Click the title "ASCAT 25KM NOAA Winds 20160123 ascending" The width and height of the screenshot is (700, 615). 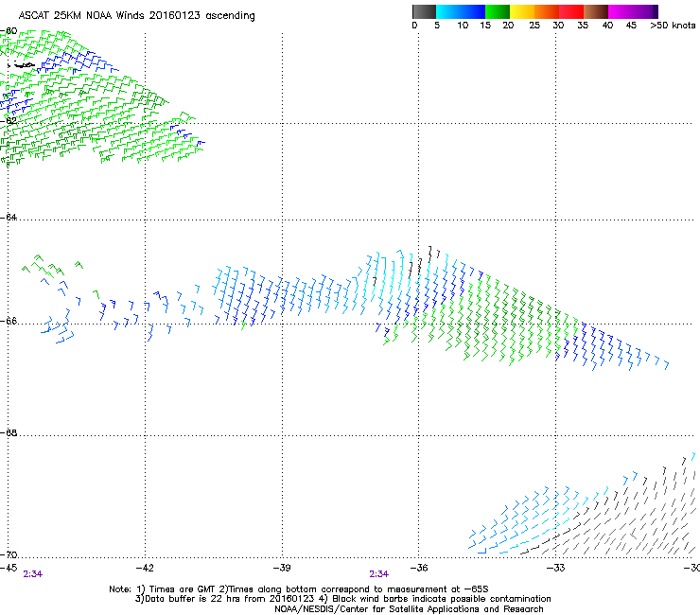(x=136, y=16)
